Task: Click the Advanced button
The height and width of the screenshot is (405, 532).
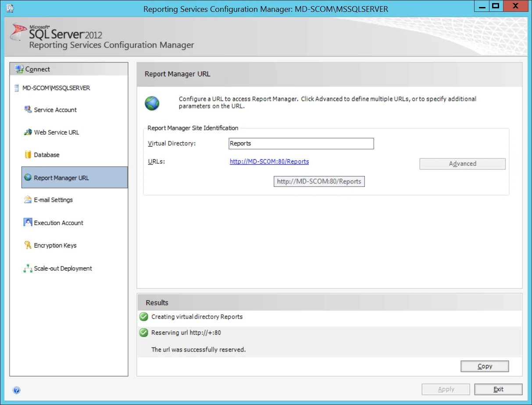Action: click(462, 164)
